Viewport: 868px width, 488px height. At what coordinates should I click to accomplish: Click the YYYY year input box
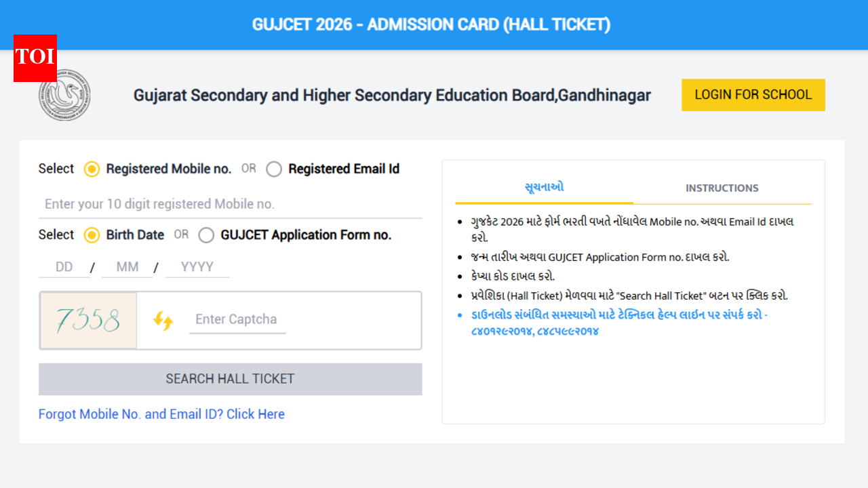(x=197, y=266)
